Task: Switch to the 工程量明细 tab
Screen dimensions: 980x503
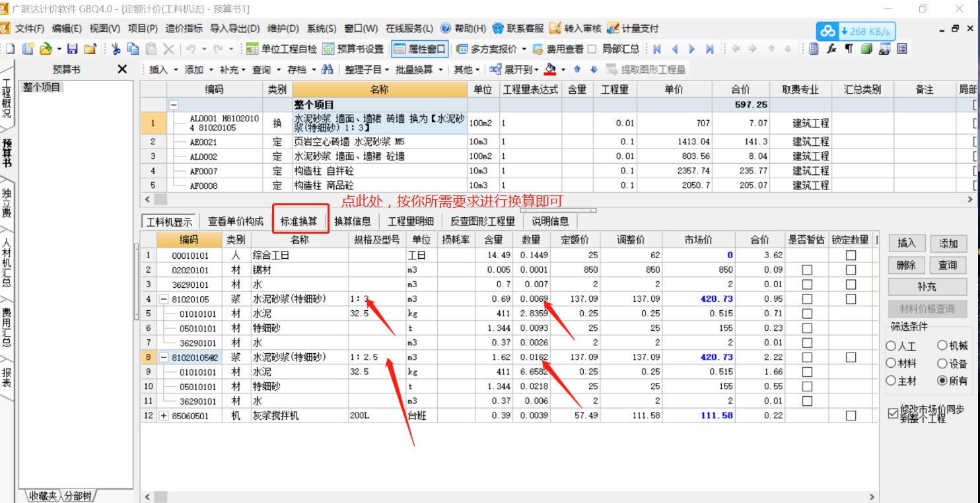Action: (411, 221)
